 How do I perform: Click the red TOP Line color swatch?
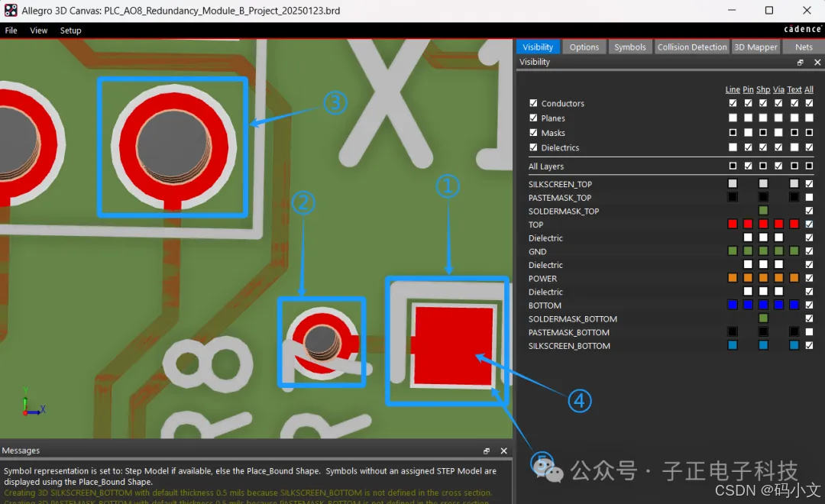pos(733,224)
